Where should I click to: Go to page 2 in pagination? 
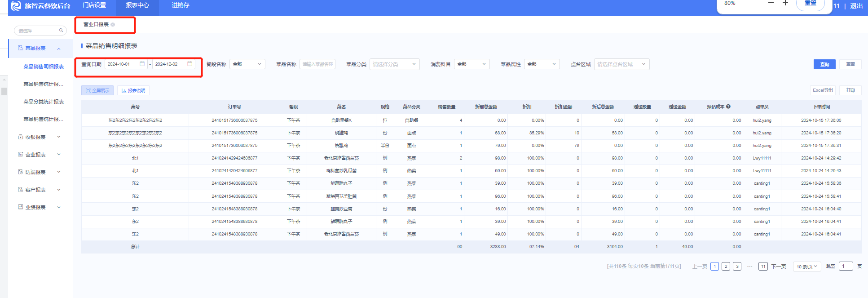coord(726,267)
